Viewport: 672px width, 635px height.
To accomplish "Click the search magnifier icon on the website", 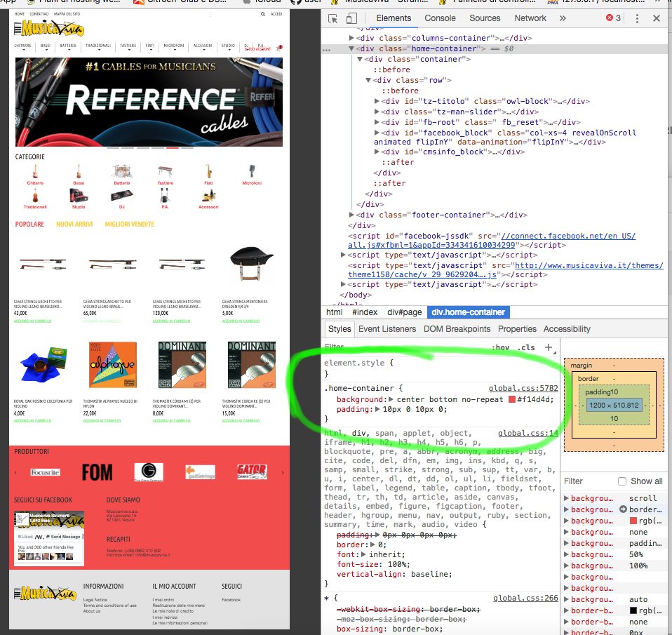I will coord(263,14).
